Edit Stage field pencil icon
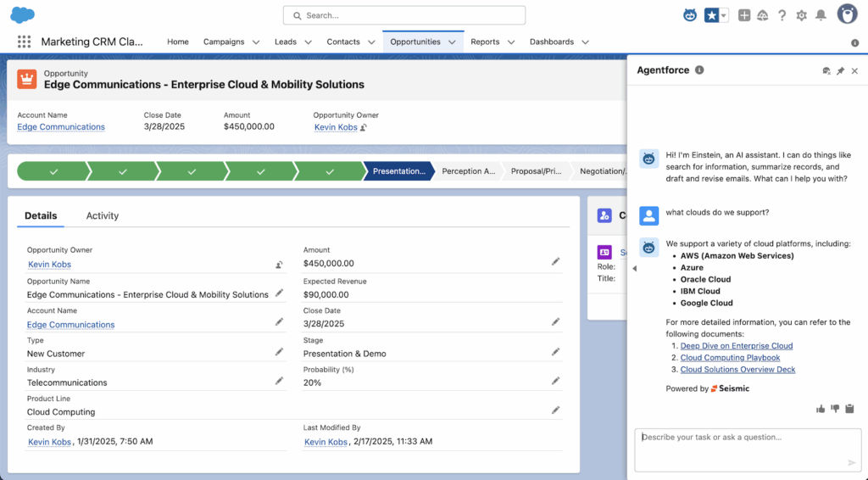This screenshot has height=480, width=868. 555,352
